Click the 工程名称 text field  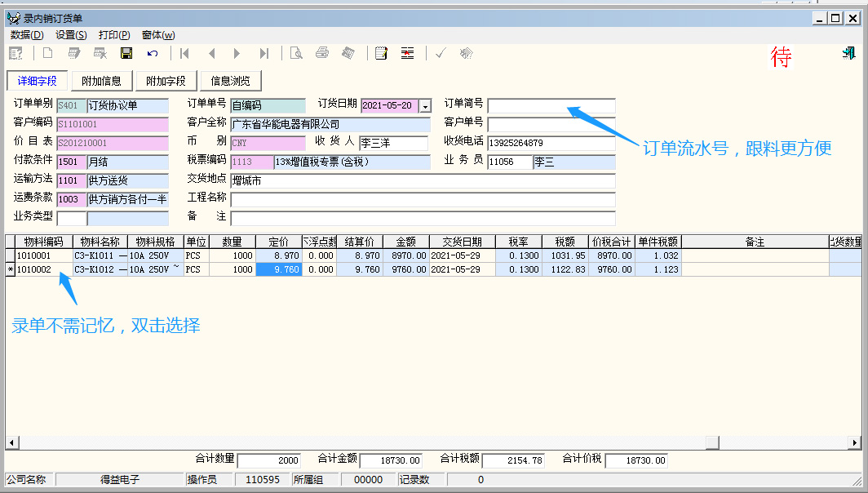423,199
